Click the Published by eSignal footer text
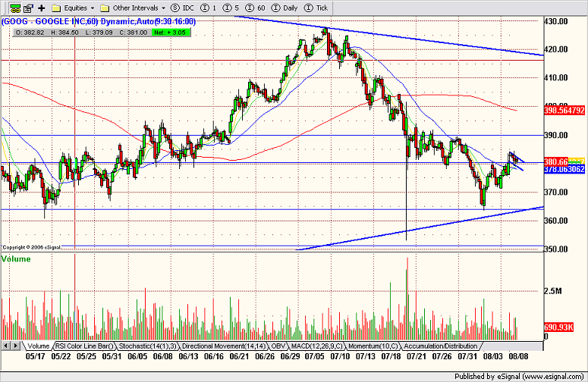 click(519, 377)
